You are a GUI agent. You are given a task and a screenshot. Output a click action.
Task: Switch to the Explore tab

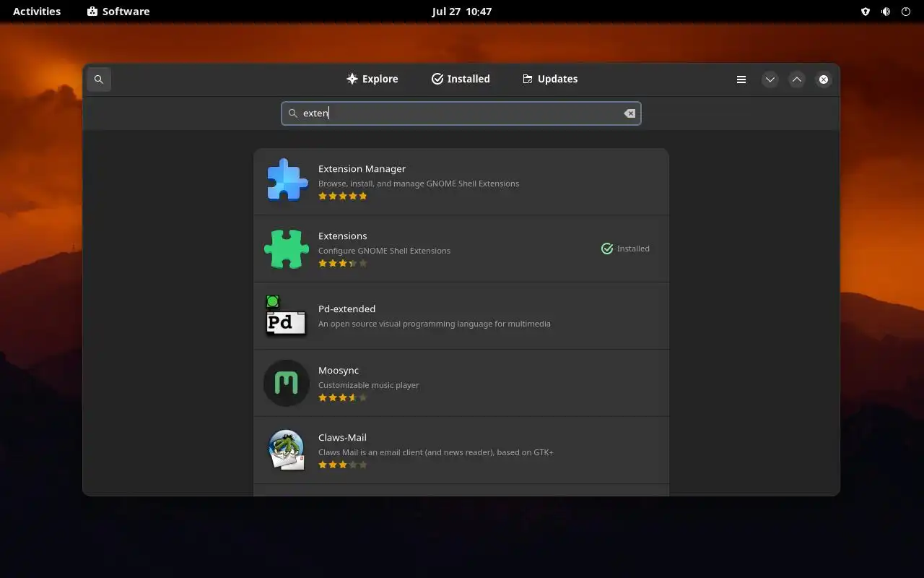point(372,79)
